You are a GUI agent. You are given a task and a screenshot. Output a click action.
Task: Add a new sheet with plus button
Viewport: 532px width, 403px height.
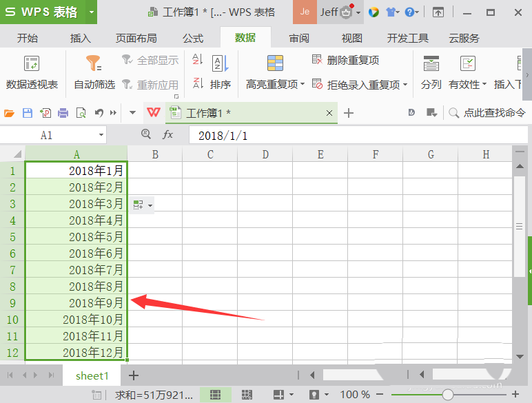click(x=134, y=375)
